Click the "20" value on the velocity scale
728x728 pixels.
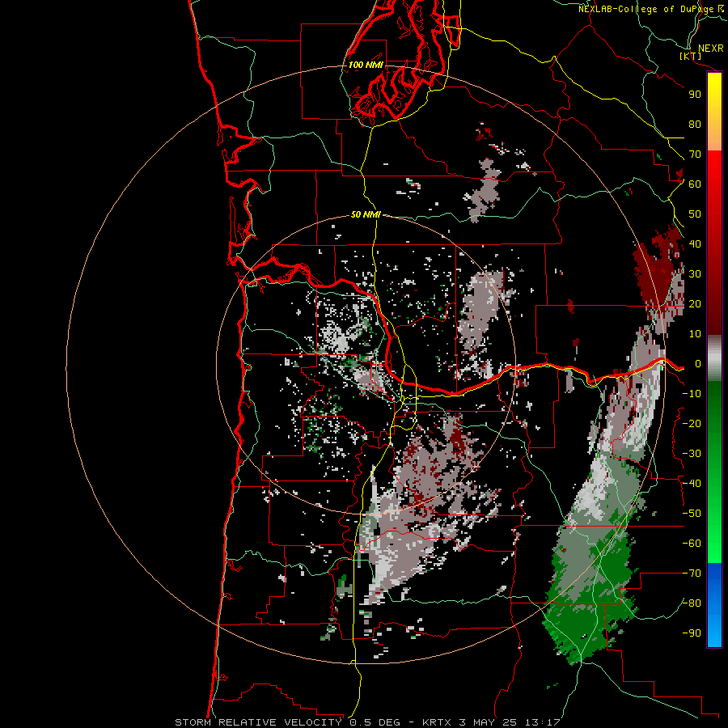pyautogui.click(x=695, y=304)
